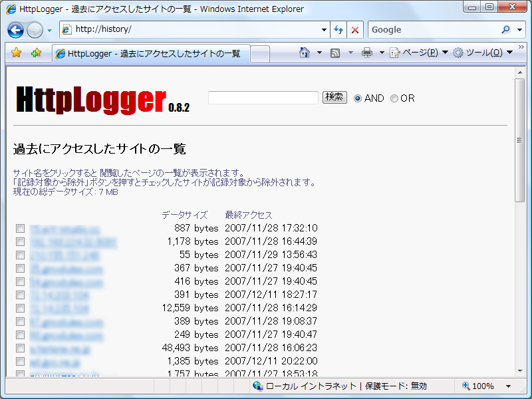Click the 100% zoom level button
This screenshot has width=532, height=399.
point(477,386)
